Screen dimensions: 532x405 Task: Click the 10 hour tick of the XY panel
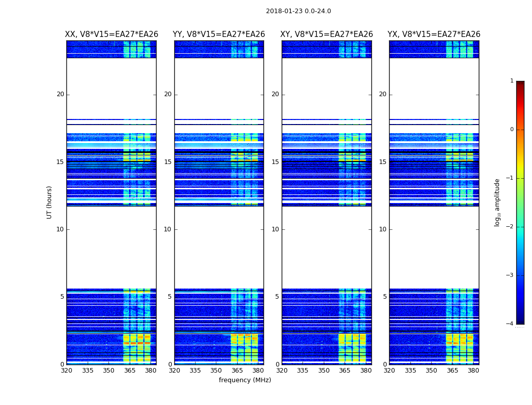click(x=276, y=229)
